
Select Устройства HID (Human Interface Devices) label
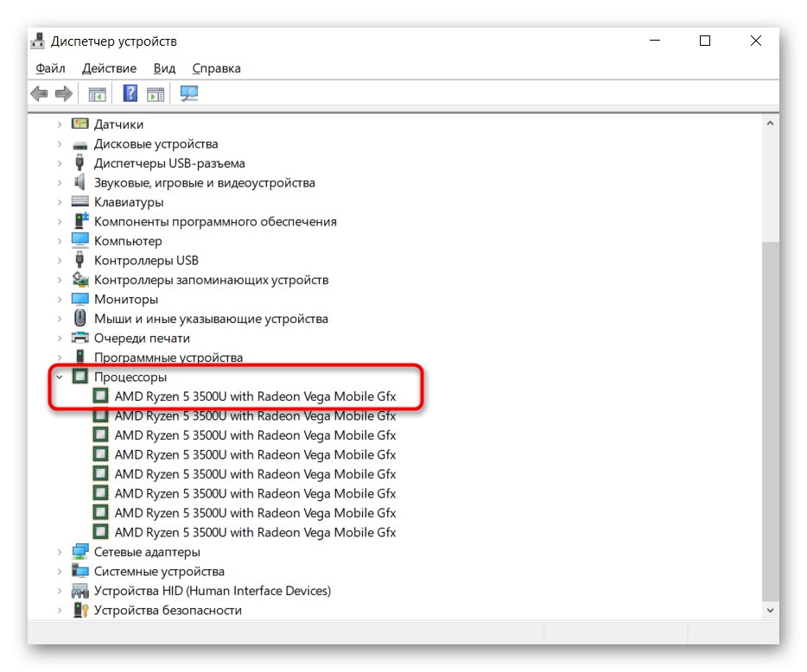[x=212, y=591]
